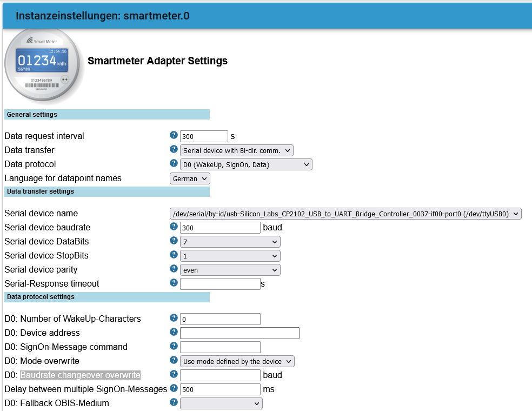This screenshot has width=532, height=411.
Task: Select the Delay between SignOn-Messages field
Action: pos(220,389)
